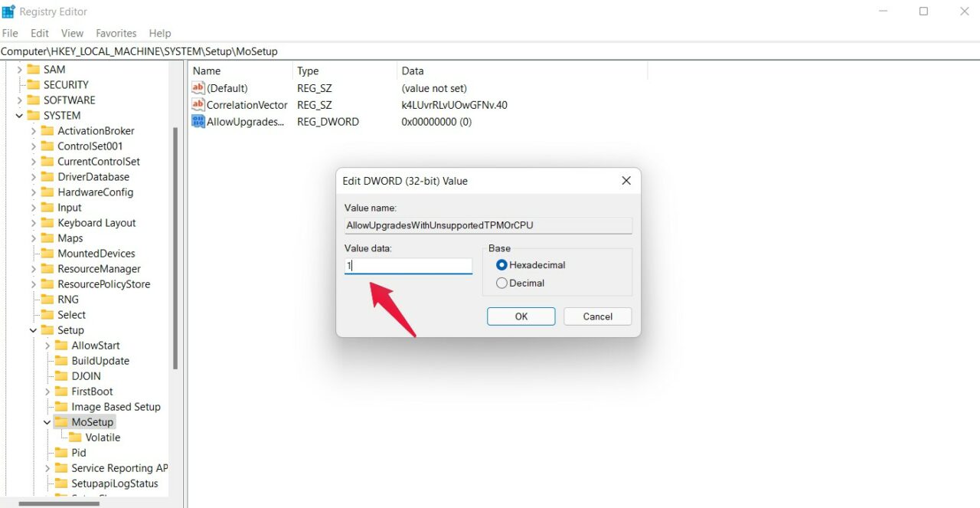
Task: Select the SetupapiLogStatus key
Action: pyautogui.click(x=115, y=483)
